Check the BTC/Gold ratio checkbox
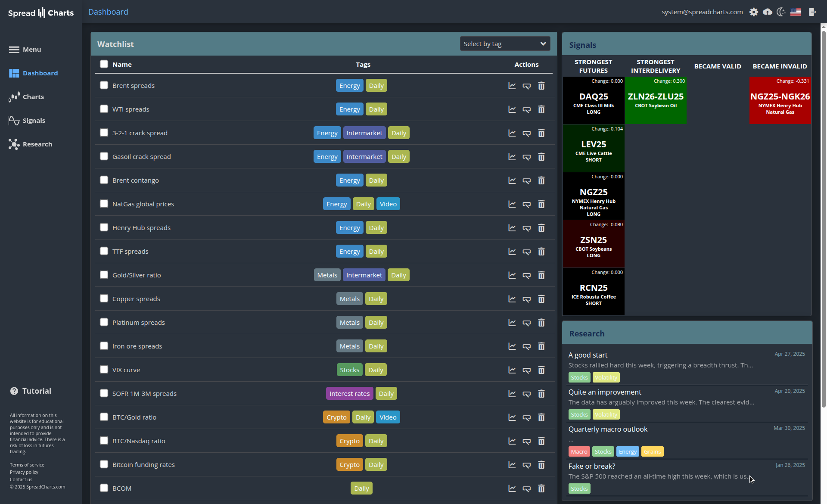 [x=104, y=417]
